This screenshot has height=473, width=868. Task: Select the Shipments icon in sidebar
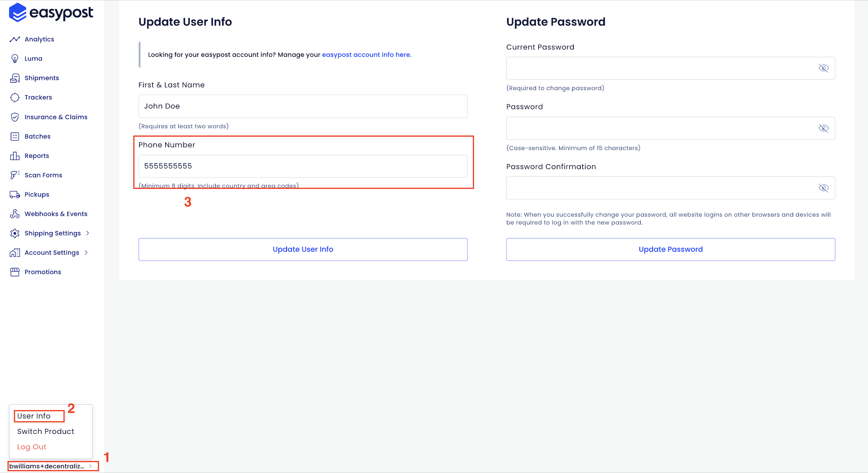15,78
